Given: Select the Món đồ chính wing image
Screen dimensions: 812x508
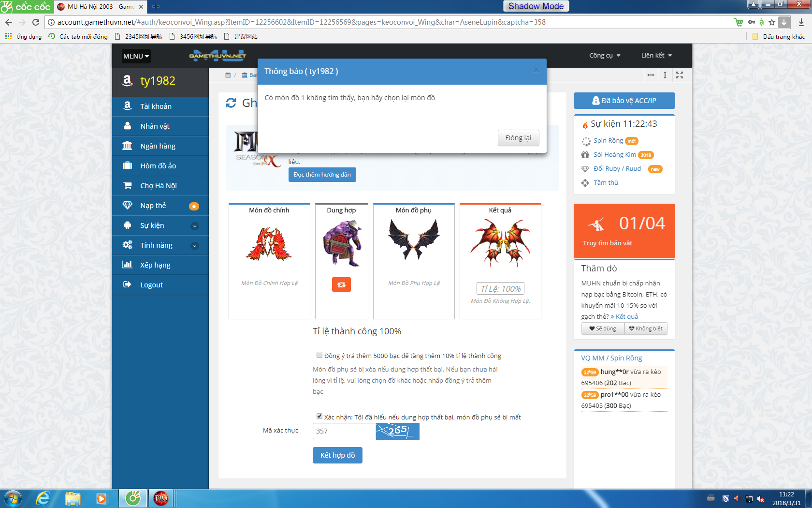Looking at the screenshot, I should [x=269, y=244].
